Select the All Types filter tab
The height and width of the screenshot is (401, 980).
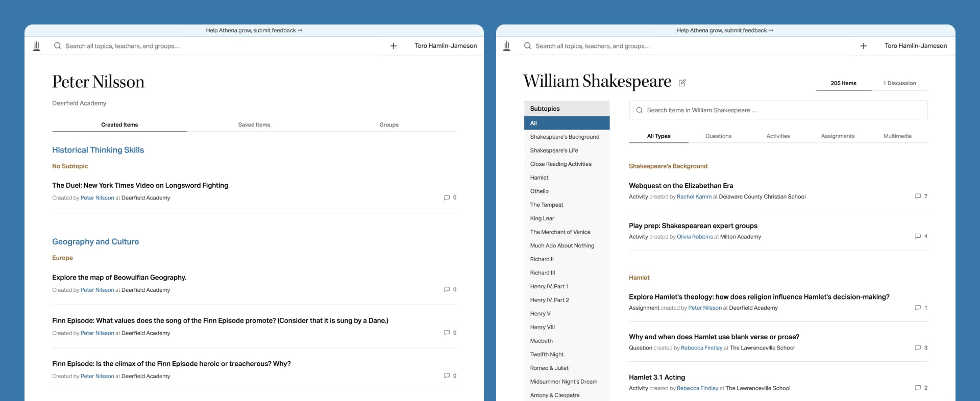point(658,136)
